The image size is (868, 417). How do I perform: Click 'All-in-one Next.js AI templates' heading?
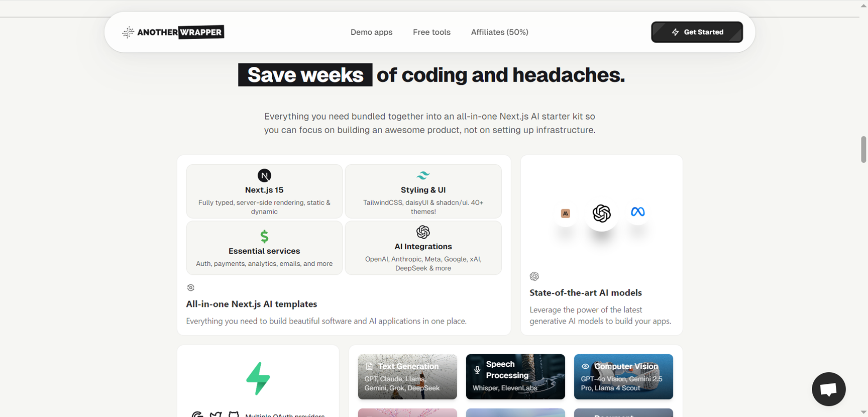click(x=252, y=304)
